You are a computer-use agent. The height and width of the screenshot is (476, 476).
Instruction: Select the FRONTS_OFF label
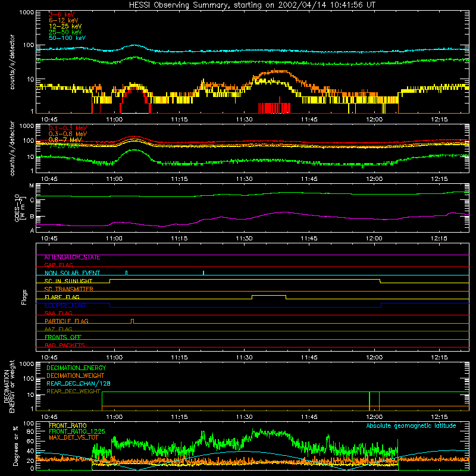[x=63, y=337]
